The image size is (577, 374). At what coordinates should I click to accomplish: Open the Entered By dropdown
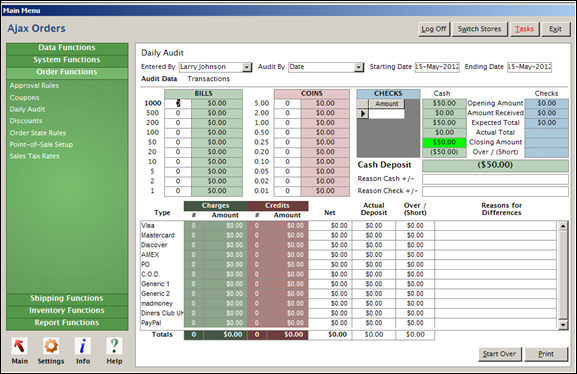pyautogui.click(x=247, y=67)
